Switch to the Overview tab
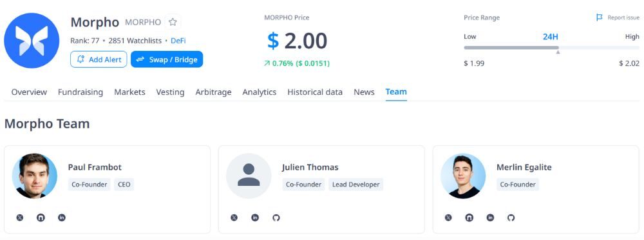Viewport: 644px width, 240px height. 29,92
